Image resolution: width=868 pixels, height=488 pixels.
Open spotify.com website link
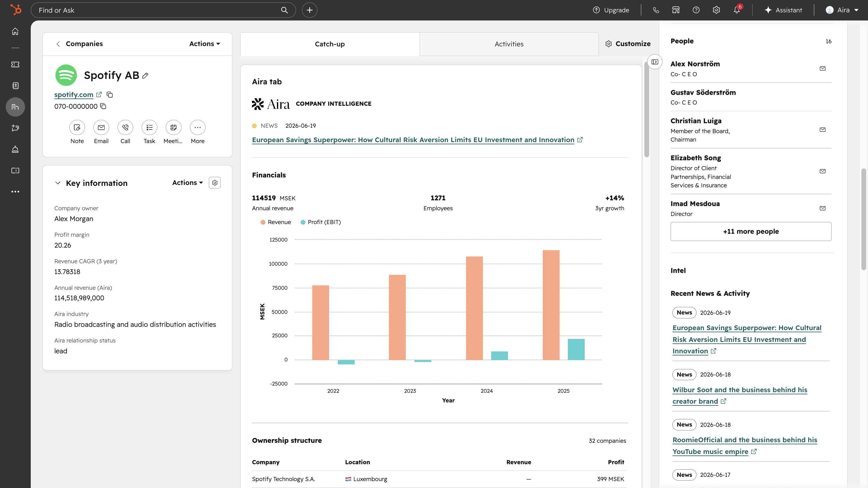click(x=74, y=95)
